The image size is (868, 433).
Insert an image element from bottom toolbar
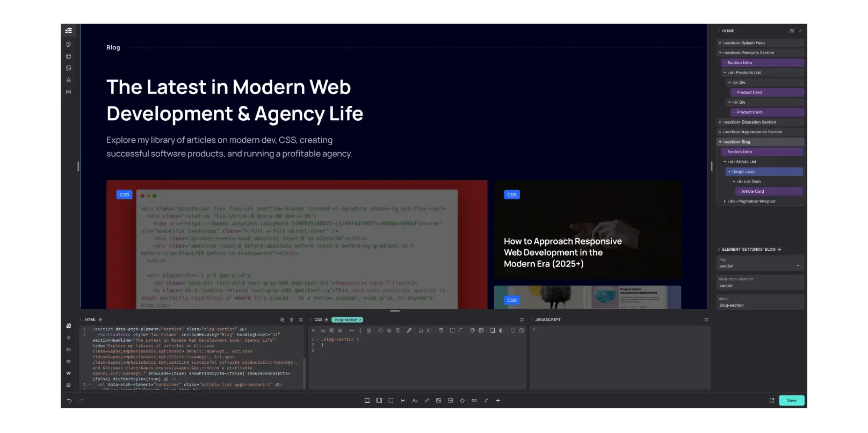[438, 401]
